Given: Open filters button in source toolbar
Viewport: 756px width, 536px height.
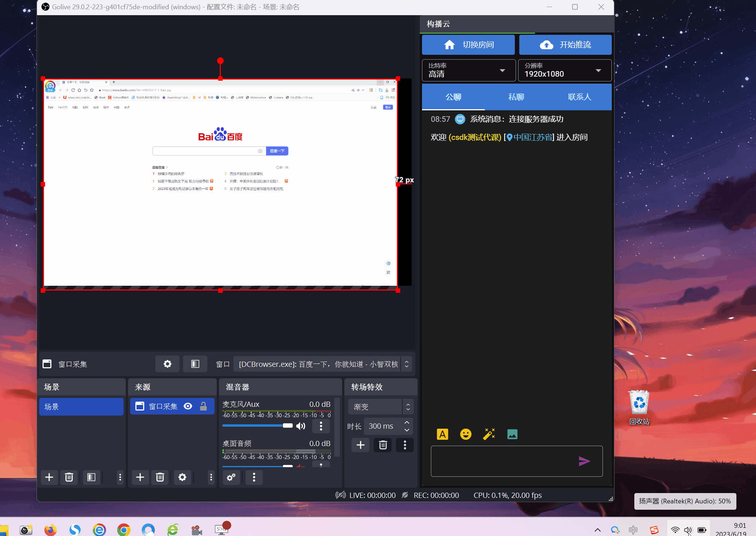Looking at the screenshot, I should click(x=195, y=364).
